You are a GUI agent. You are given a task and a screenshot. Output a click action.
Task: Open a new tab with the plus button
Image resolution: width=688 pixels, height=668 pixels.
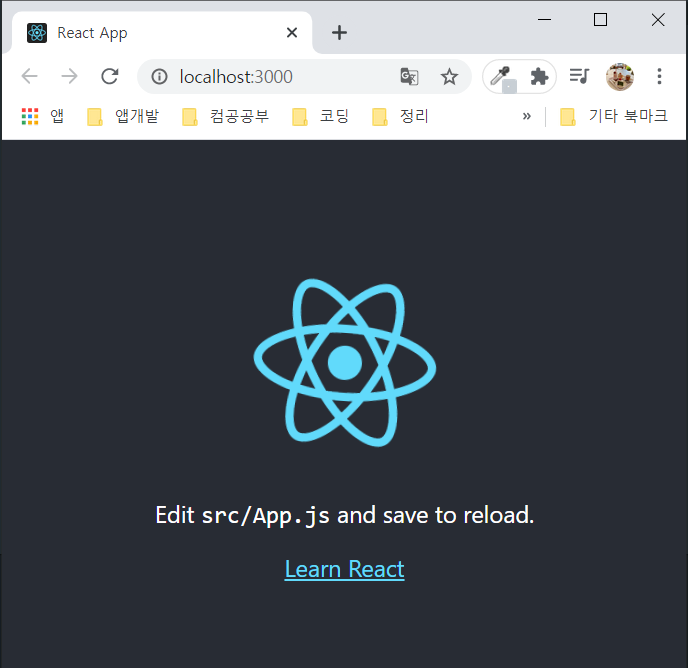pos(339,32)
